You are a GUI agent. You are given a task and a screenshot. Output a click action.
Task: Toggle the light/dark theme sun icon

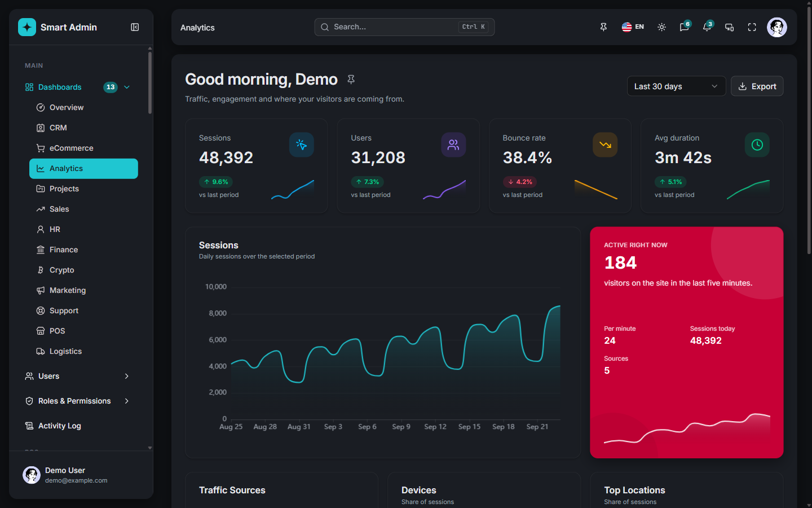(x=662, y=27)
